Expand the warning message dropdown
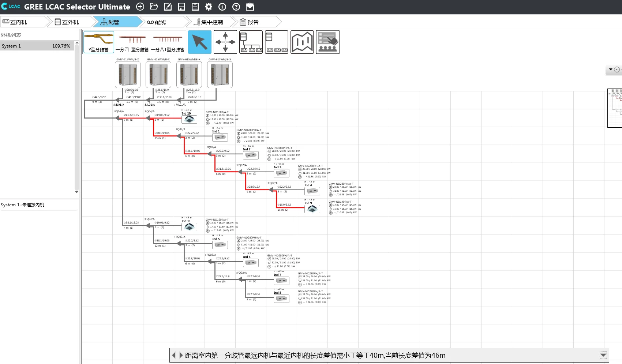This screenshot has height=364, width=622. pyautogui.click(x=603, y=355)
